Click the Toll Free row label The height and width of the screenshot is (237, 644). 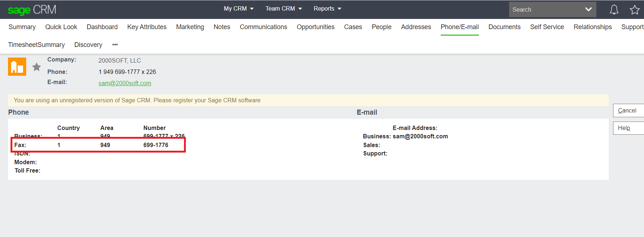point(27,170)
